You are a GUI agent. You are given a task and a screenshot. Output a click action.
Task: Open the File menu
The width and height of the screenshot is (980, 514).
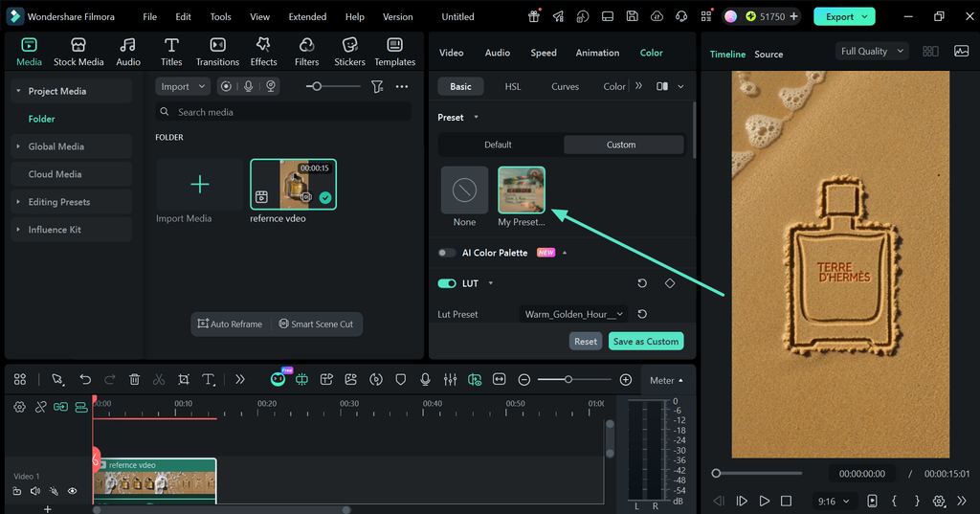(x=150, y=17)
